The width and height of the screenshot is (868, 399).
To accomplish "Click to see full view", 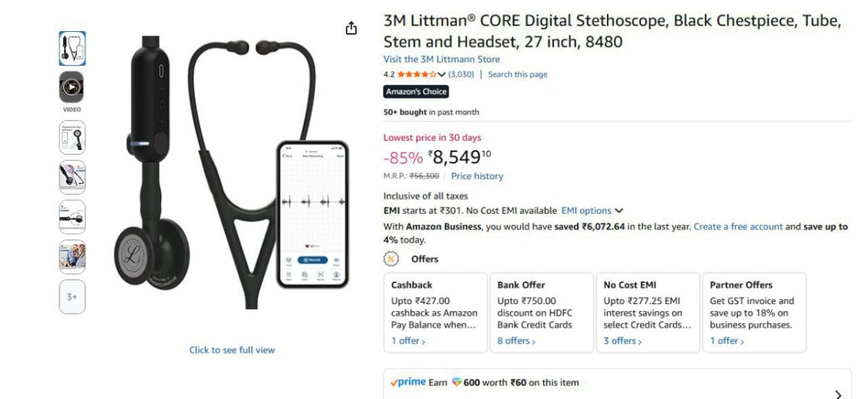I will pyautogui.click(x=232, y=350).
